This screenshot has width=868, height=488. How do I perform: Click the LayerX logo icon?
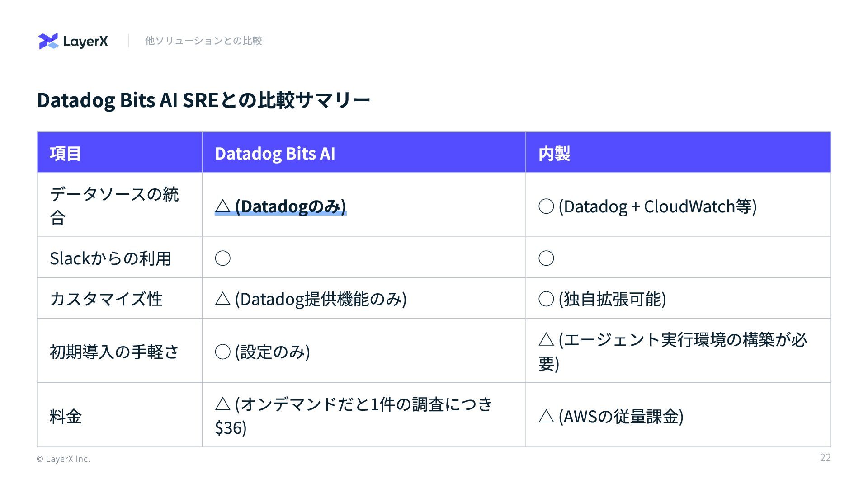(48, 41)
